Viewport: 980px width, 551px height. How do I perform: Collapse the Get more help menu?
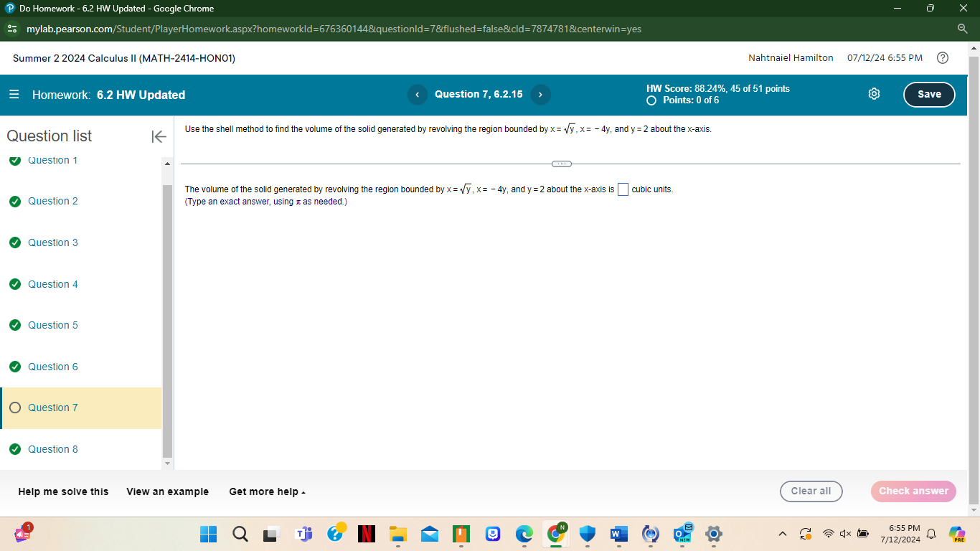tap(267, 491)
